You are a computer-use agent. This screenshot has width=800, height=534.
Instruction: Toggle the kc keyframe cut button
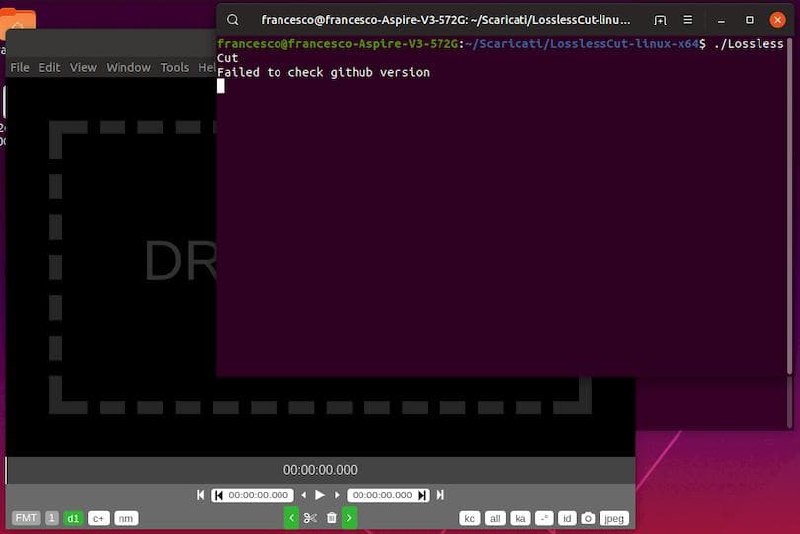469,518
